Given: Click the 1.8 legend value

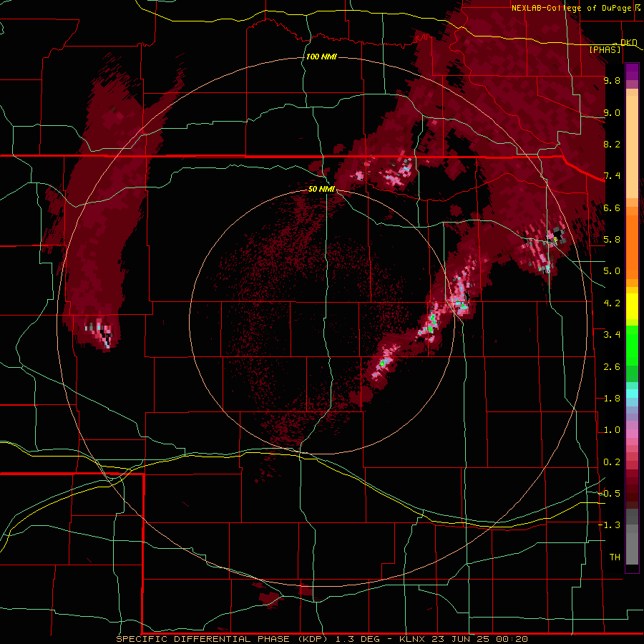Looking at the screenshot, I should (612, 399).
